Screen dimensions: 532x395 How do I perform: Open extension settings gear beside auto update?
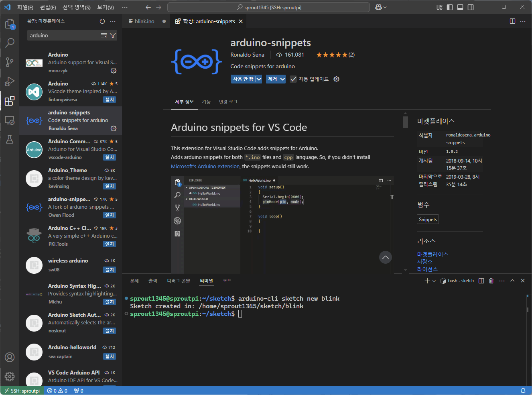coord(337,79)
